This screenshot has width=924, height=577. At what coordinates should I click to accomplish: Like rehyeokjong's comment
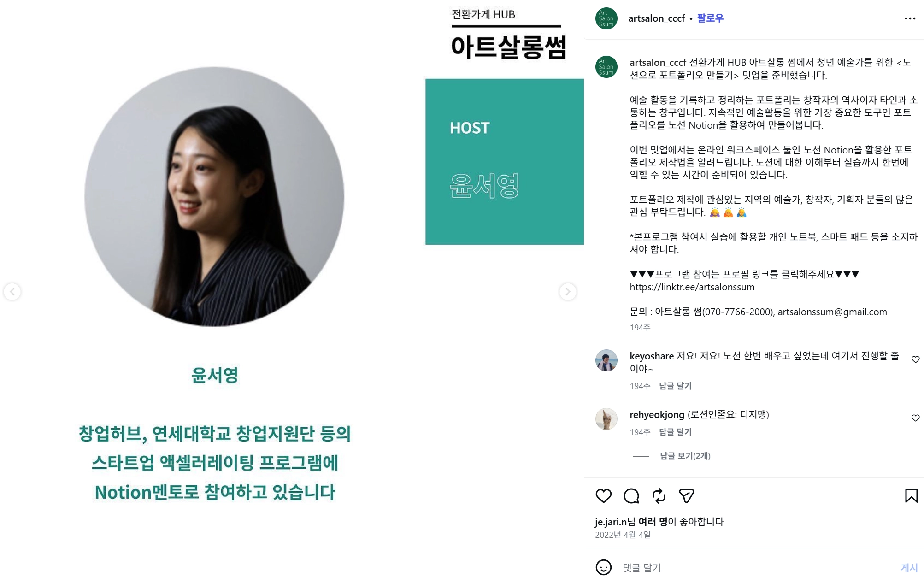(x=915, y=418)
